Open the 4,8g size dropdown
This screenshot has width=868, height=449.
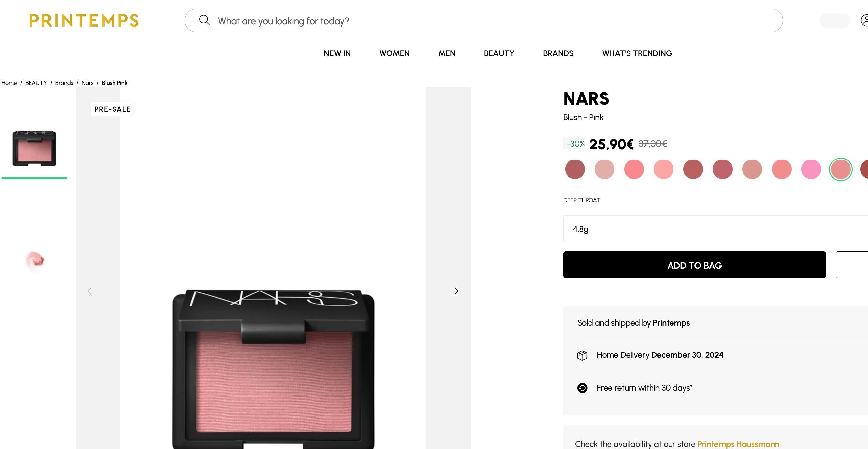(x=715, y=229)
